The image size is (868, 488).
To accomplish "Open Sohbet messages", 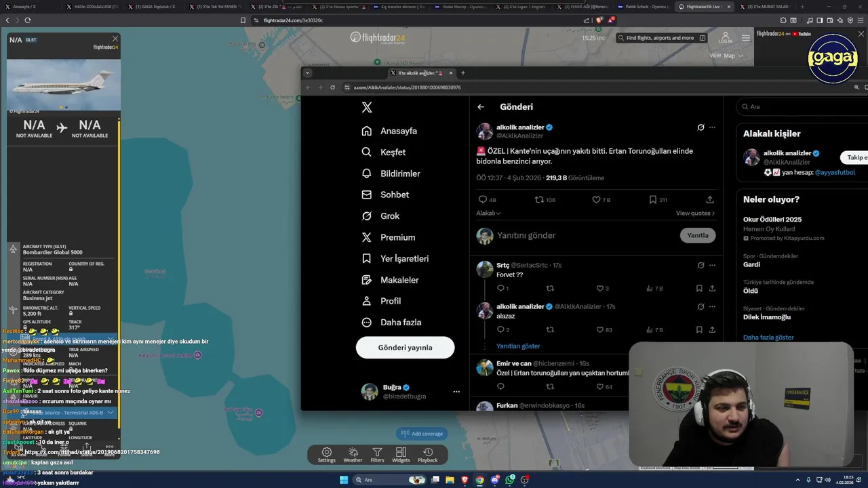I will point(385,195).
